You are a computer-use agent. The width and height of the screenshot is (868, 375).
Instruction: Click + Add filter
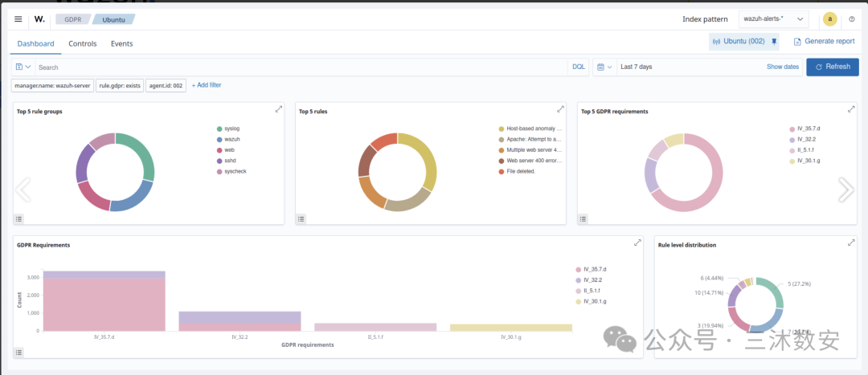pyautogui.click(x=207, y=85)
